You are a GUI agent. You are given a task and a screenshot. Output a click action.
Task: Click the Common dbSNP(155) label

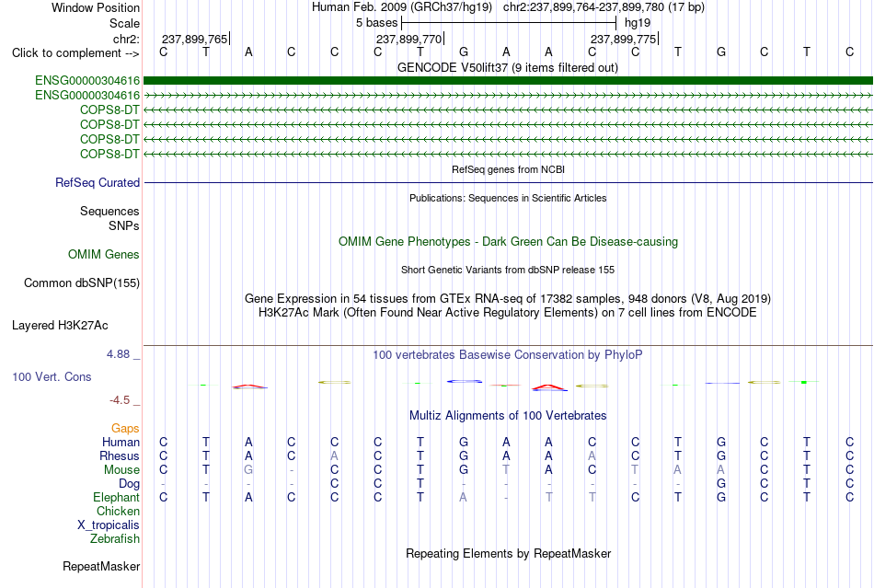pos(82,283)
